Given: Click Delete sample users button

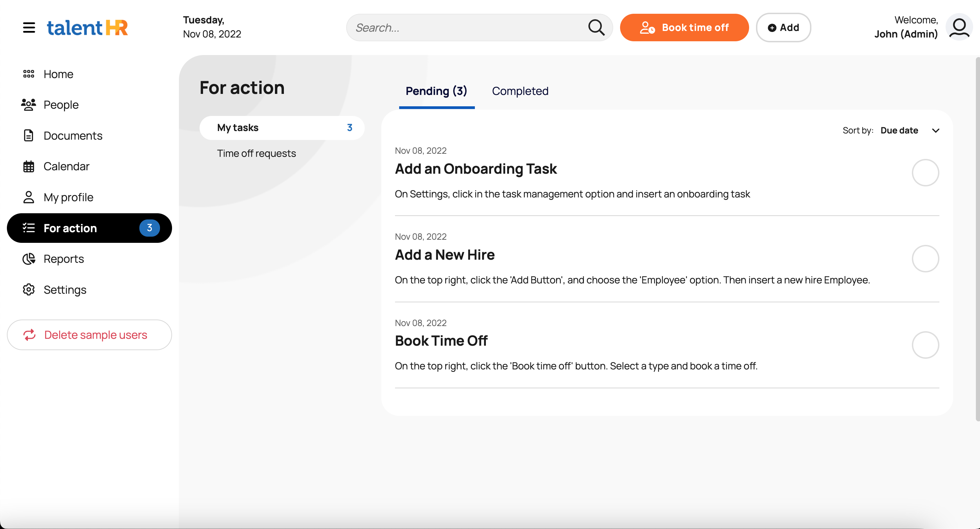Looking at the screenshot, I should [x=89, y=335].
